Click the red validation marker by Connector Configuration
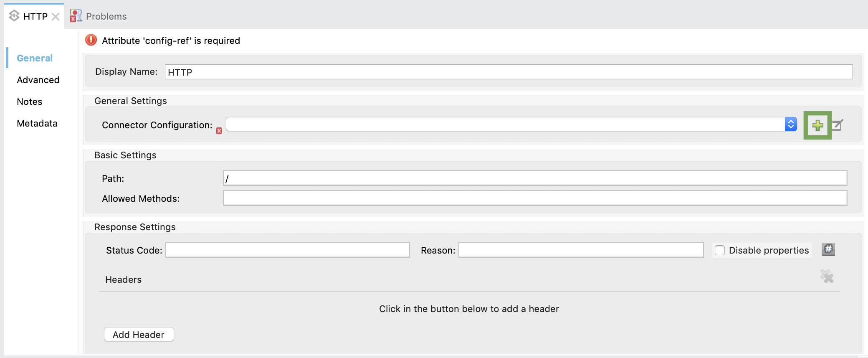Screen dimensions: 868x358 click(x=219, y=131)
